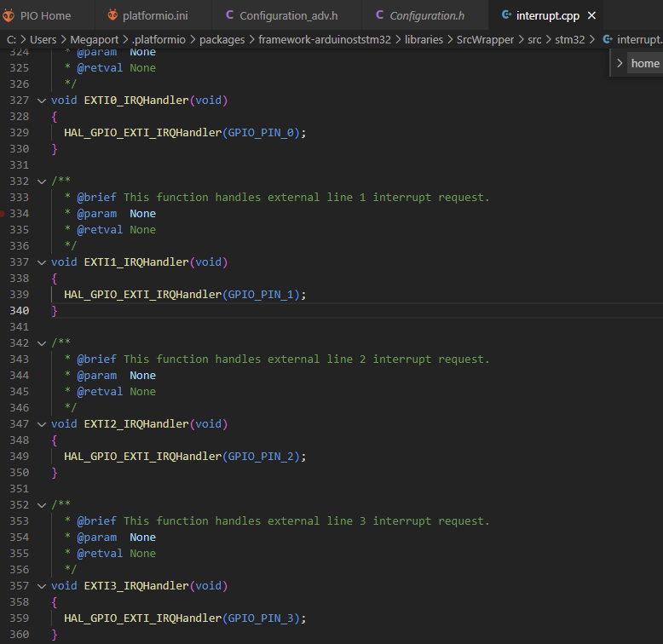Click the C++ file icon on interrupt.cpp tab
This screenshot has width=663, height=644.
[x=506, y=15]
